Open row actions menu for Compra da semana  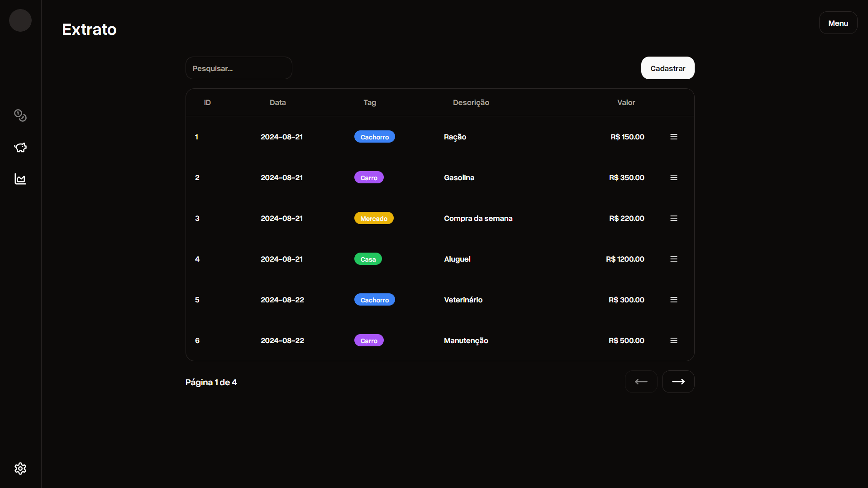click(674, 218)
